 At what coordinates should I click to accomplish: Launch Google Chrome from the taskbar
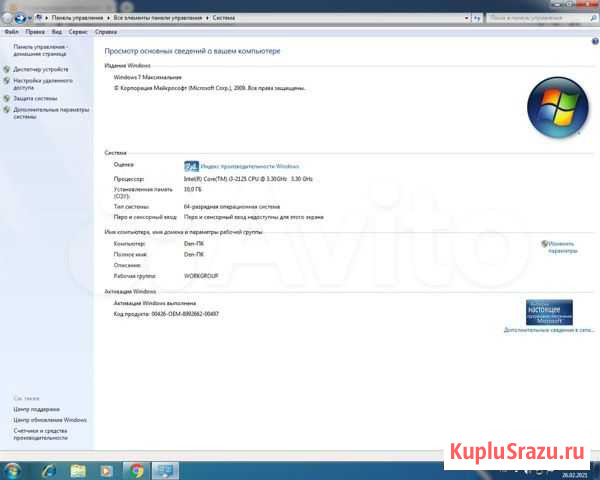coord(137,469)
